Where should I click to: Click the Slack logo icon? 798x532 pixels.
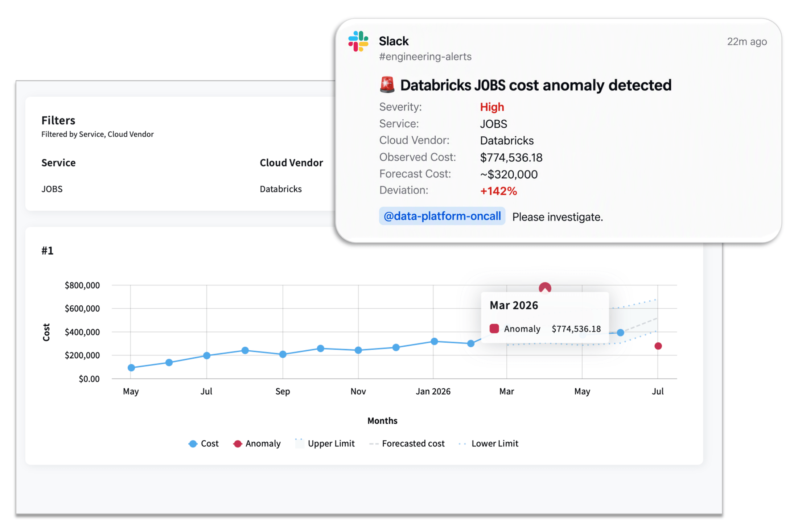[x=358, y=41]
